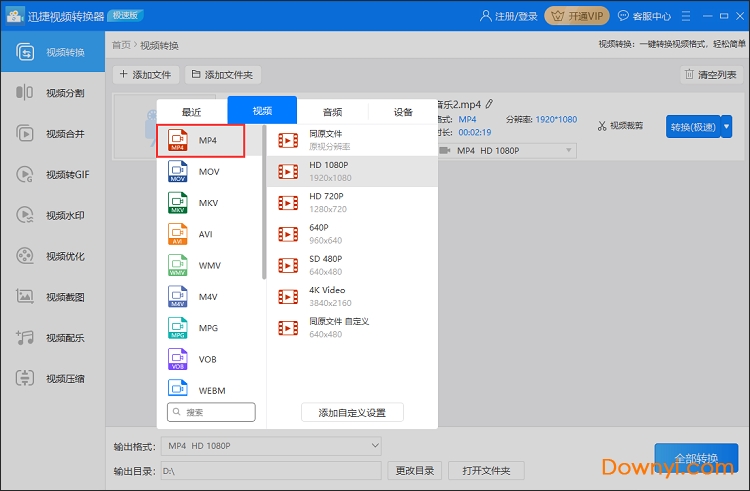
Task: Open the 视频转换 sidebar section
Action: pos(53,52)
